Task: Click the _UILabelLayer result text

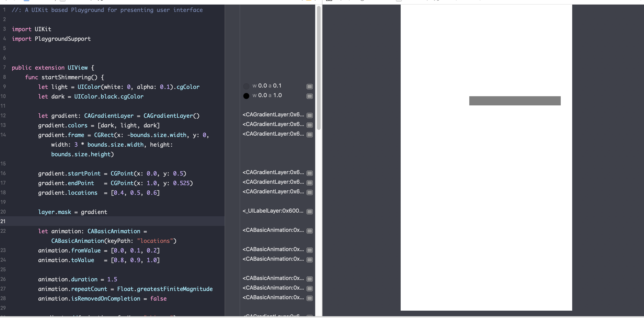Action: coord(273,211)
